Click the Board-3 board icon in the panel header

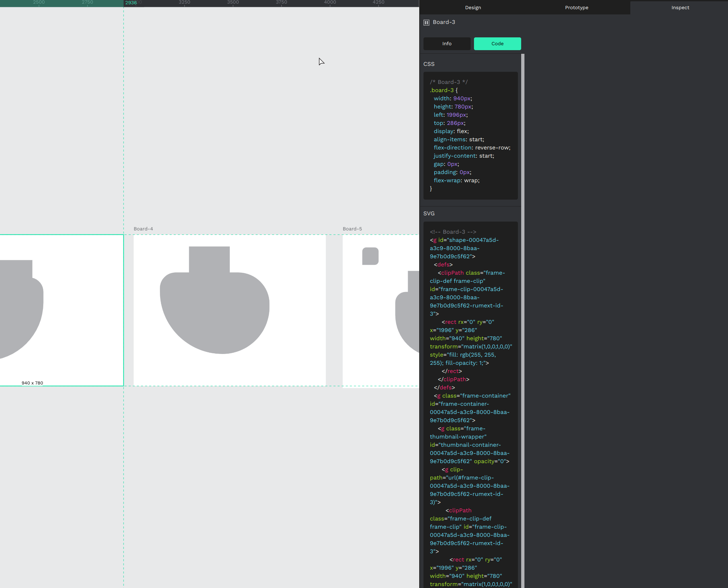coord(426,22)
